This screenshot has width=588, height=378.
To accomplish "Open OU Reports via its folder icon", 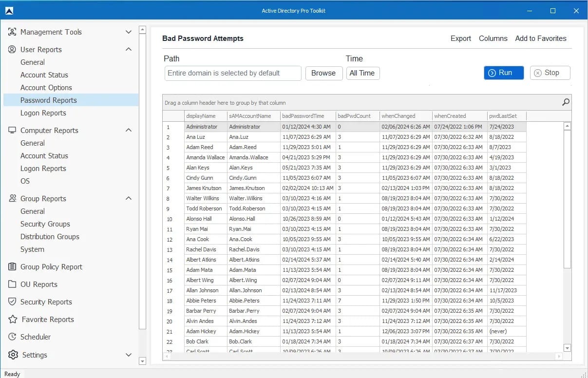I will [x=12, y=284].
